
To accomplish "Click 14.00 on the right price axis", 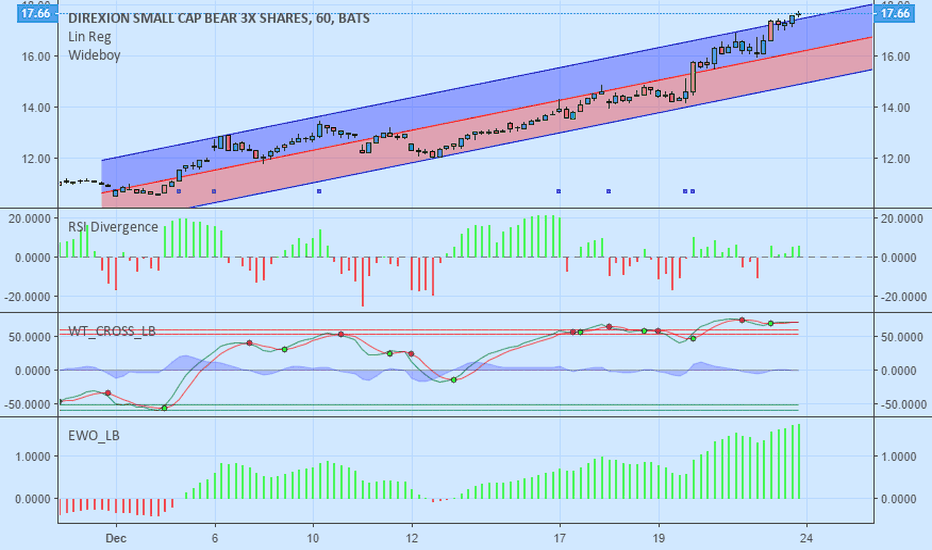I will (895, 108).
